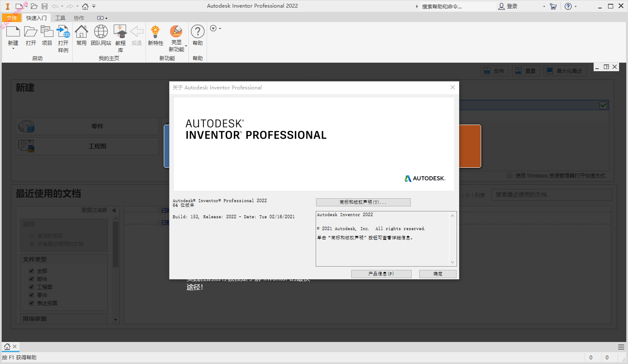628x364 pixels.
Task: Click the hamburger menu icon at bottom right
Action: click(621, 347)
